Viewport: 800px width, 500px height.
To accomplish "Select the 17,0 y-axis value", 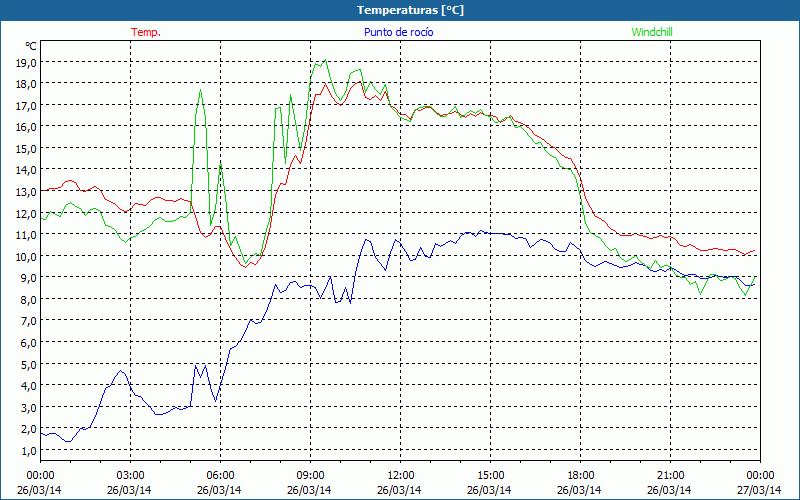I will click(27, 106).
